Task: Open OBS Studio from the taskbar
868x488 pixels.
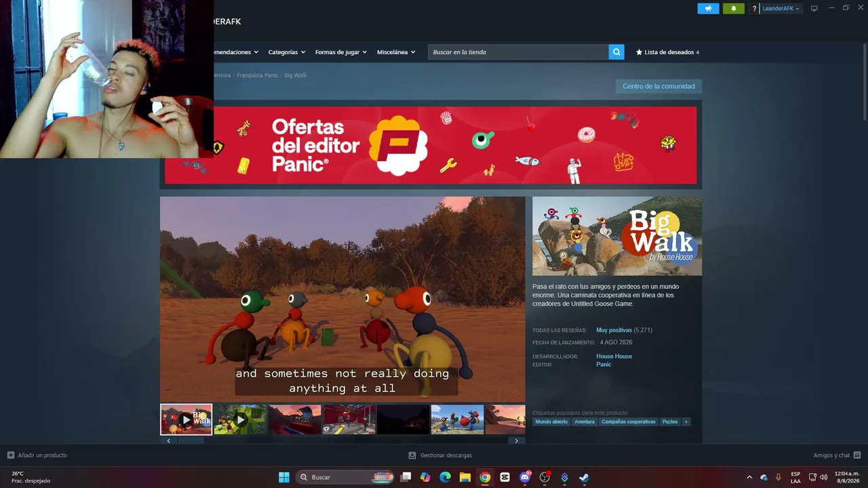Action: click(x=545, y=477)
